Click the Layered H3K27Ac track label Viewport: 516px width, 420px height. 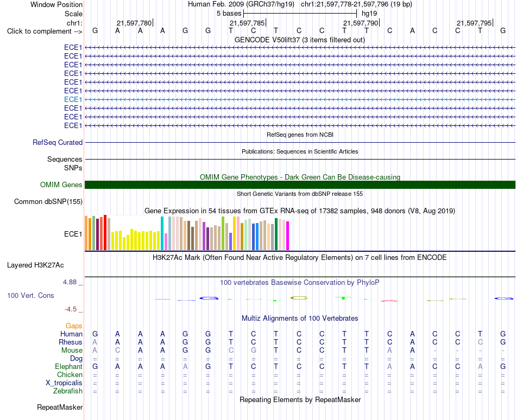tap(35, 265)
